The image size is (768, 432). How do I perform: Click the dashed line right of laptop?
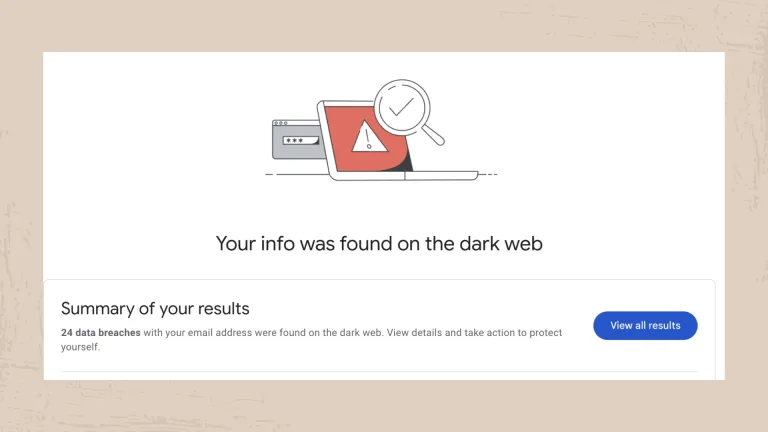pos(488,174)
